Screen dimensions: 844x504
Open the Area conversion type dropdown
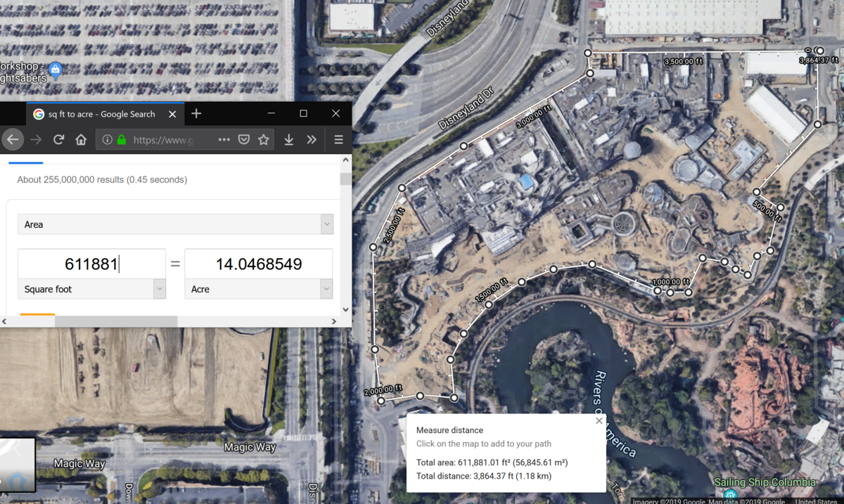coord(175,224)
